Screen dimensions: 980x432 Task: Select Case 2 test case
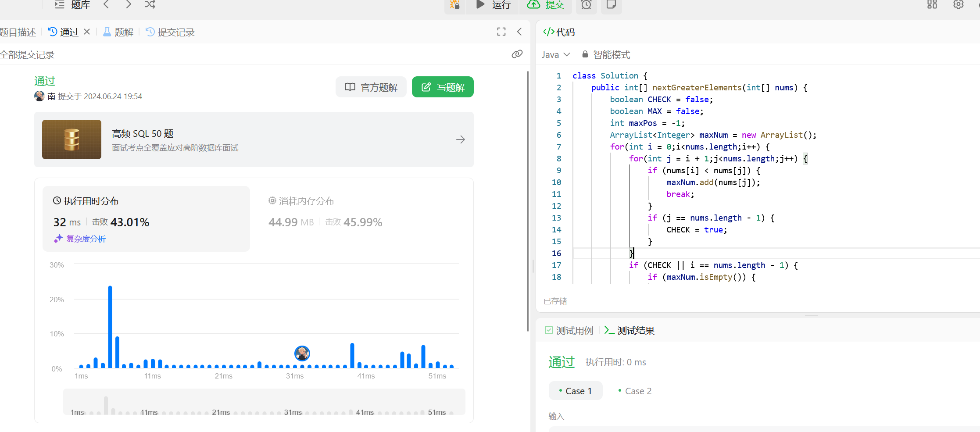pos(634,391)
